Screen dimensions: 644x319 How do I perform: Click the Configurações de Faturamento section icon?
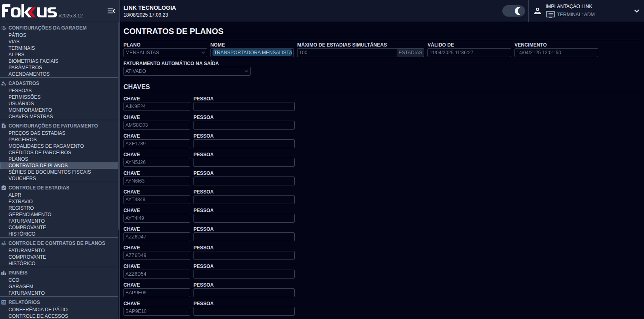4,126
